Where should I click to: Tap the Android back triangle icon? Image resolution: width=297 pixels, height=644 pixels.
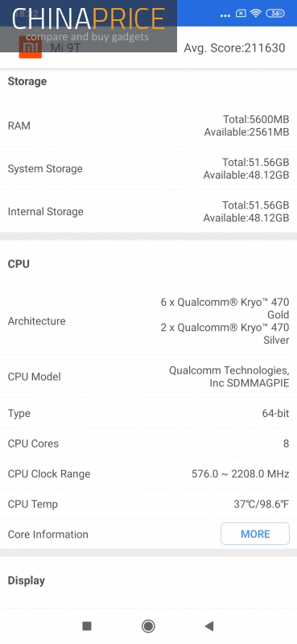209,626
